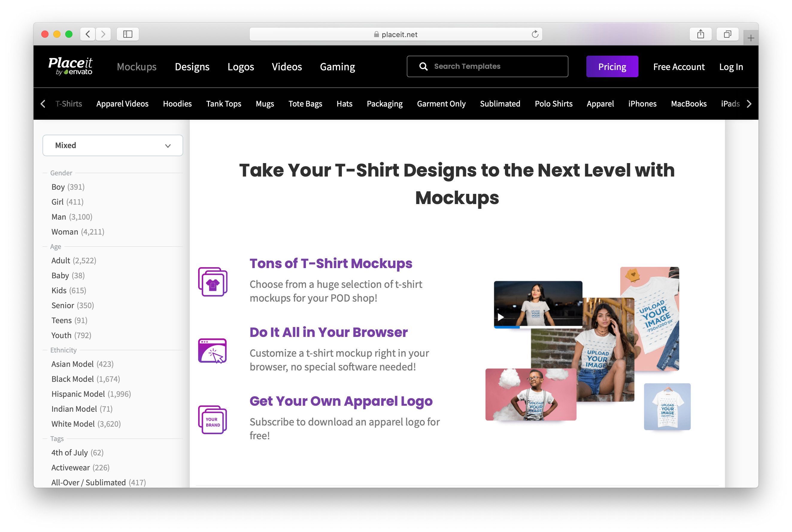Click the Designs menu icon

(192, 66)
